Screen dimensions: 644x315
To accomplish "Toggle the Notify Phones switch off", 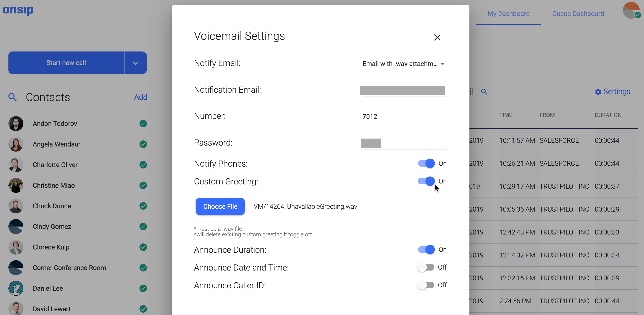I will click(426, 163).
